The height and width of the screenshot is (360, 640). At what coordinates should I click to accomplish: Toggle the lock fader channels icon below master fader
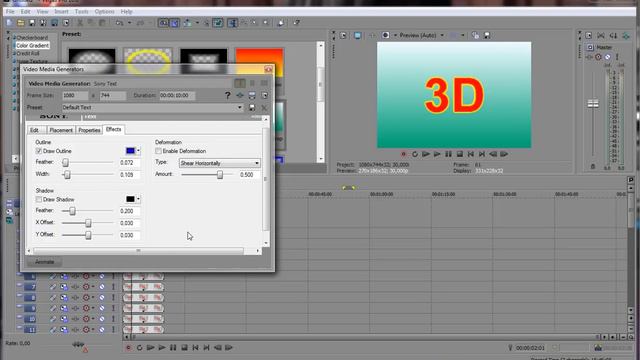(x=593, y=167)
